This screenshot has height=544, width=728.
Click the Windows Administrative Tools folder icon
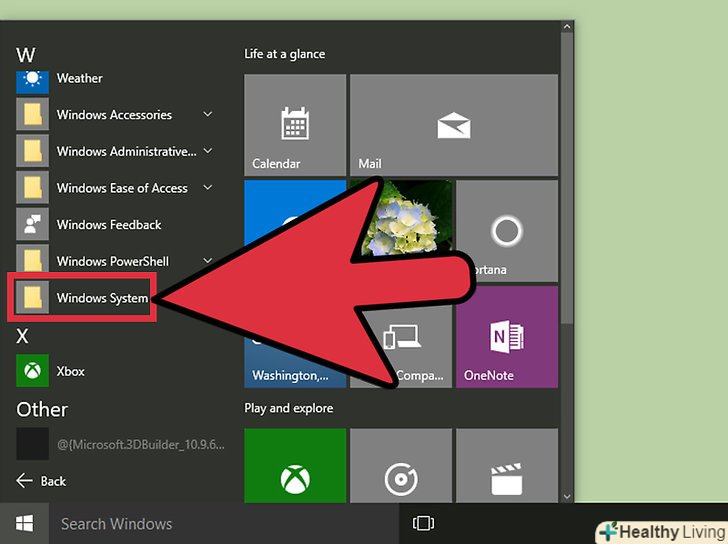click(32, 151)
